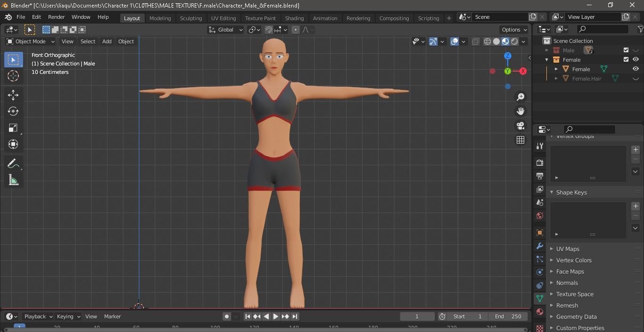This screenshot has height=332, width=644.
Task: Open the Render menu
Action: coord(56,17)
